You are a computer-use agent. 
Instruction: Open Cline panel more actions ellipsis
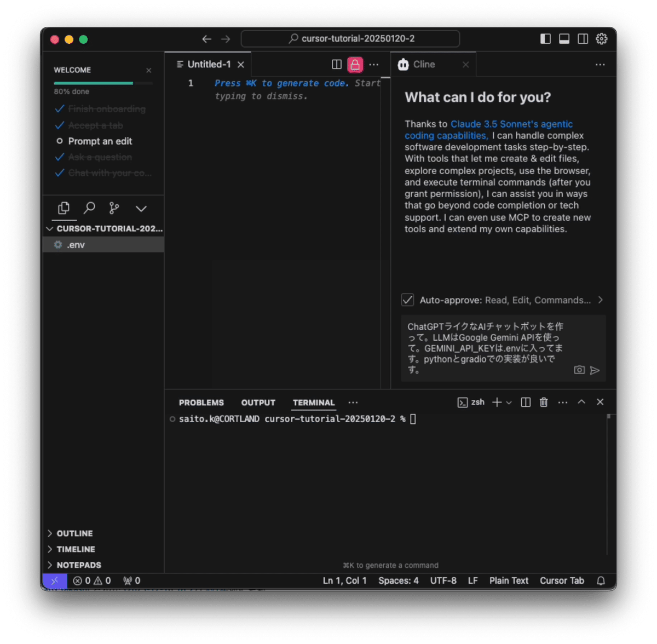pos(600,65)
